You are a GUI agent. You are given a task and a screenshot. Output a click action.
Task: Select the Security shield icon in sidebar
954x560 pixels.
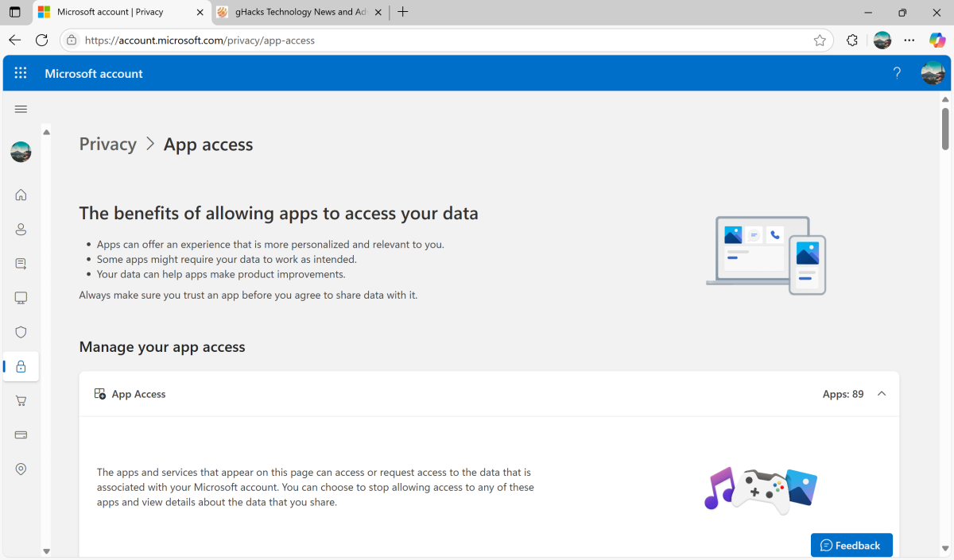[21, 332]
